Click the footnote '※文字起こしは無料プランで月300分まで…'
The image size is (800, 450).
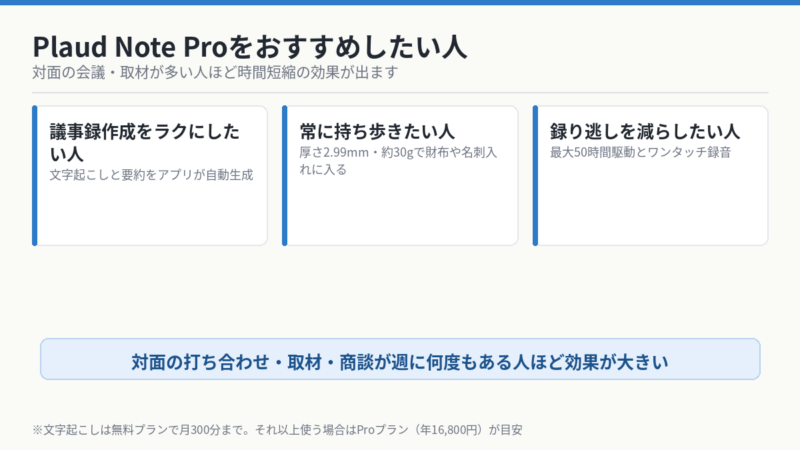(x=277, y=430)
